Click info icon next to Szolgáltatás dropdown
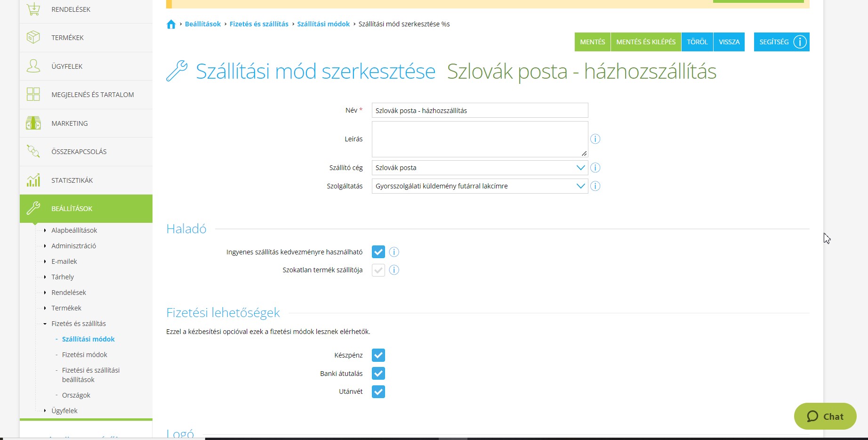 click(595, 186)
